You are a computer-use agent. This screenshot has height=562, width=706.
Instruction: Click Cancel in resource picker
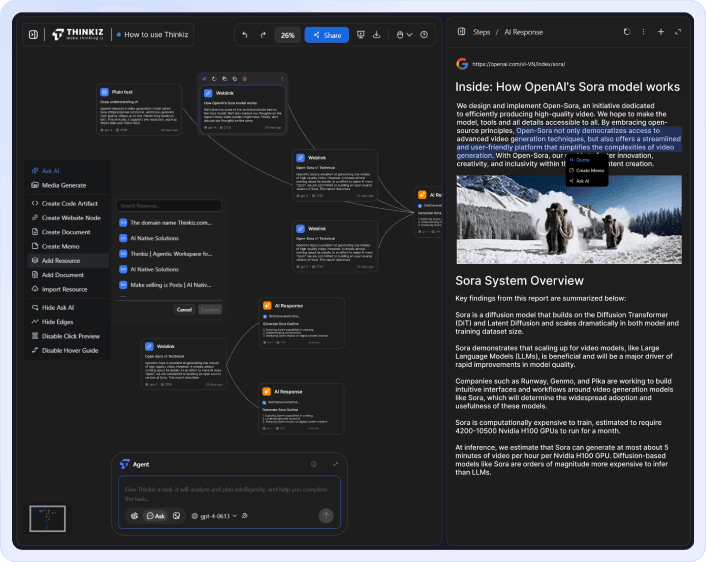point(184,310)
